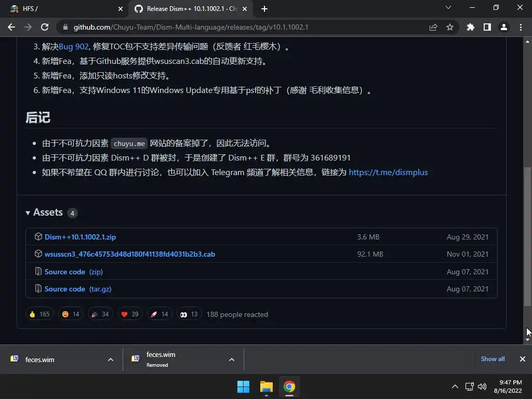
Task: Click the browser forward arrow
Action: point(28,27)
